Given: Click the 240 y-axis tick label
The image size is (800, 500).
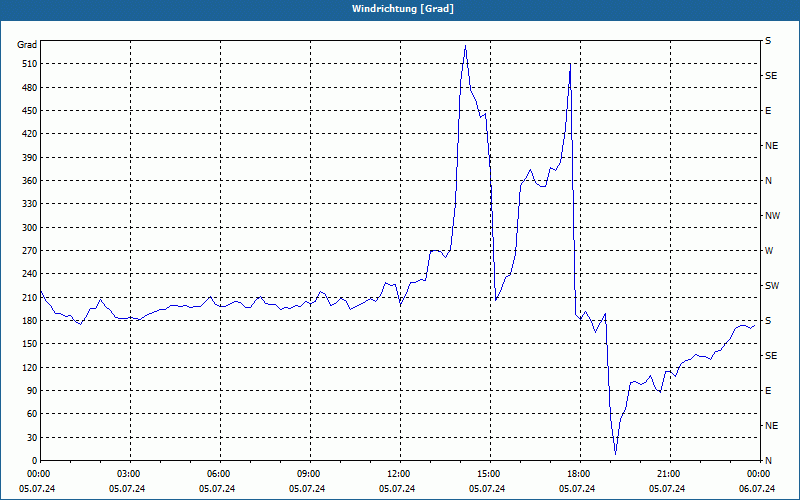Looking at the screenshot, I should [x=30, y=274].
